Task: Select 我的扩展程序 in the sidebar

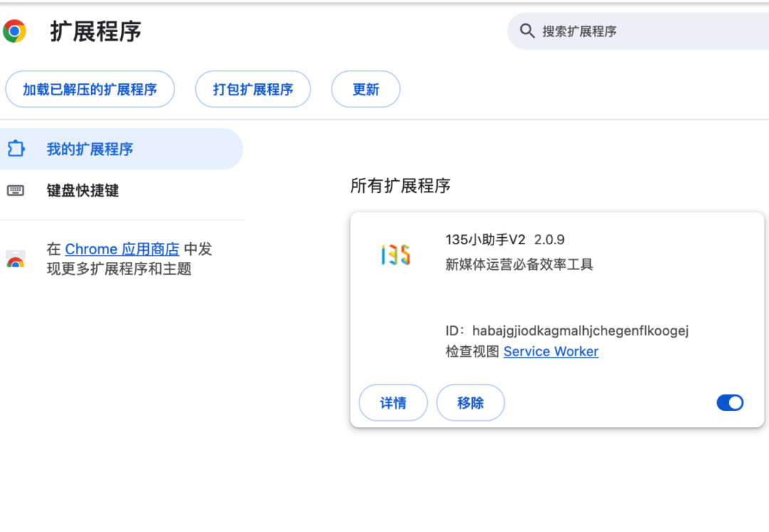Action: point(120,149)
